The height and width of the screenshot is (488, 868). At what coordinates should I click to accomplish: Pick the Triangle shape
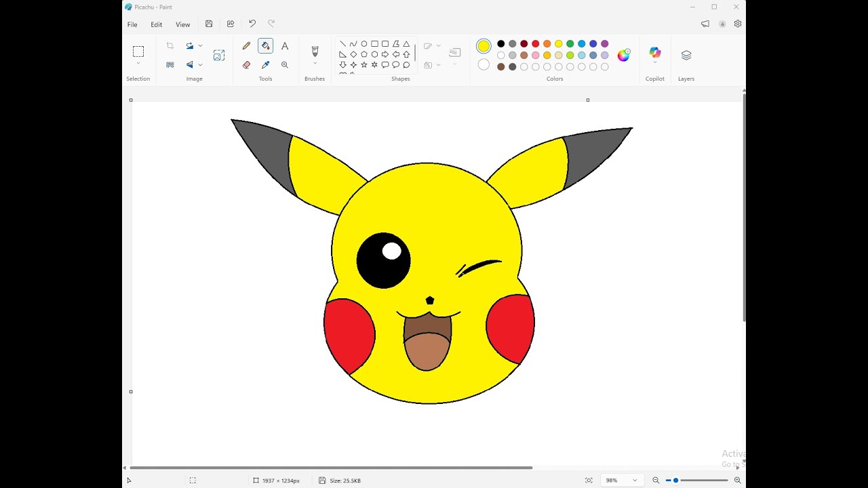click(x=406, y=44)
